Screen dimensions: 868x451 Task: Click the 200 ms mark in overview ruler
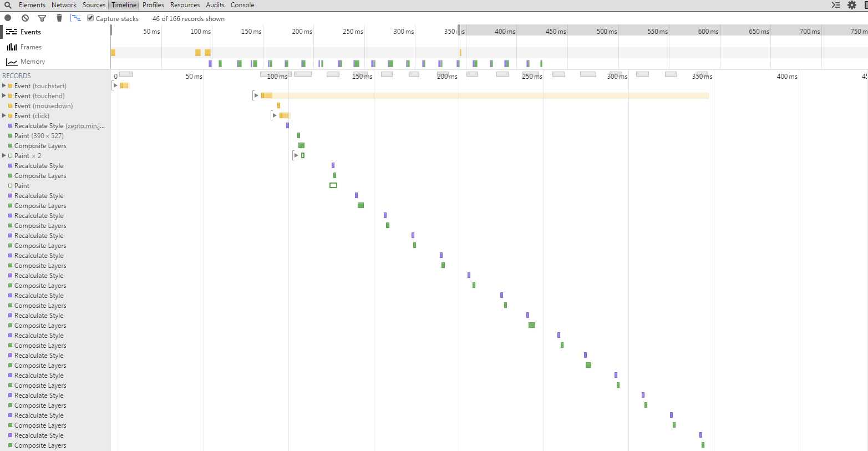point(302,32)
